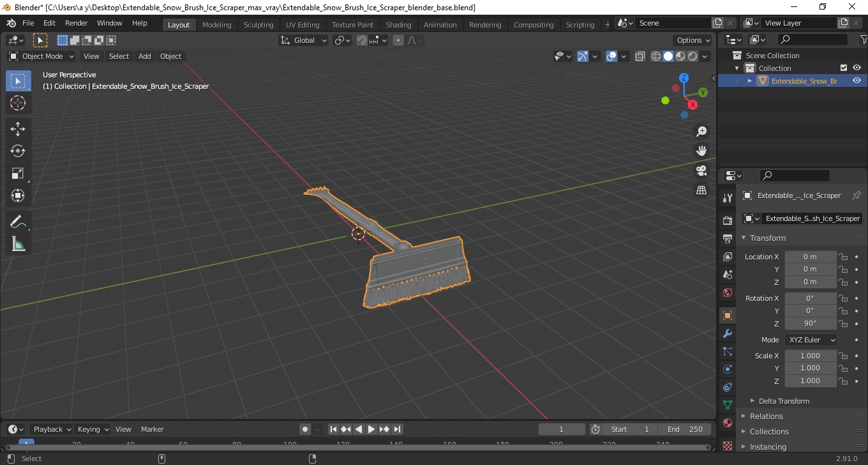The width and height of the screenshot is (868, 465).
Task: Open Output properties tab
Action: 727,239
